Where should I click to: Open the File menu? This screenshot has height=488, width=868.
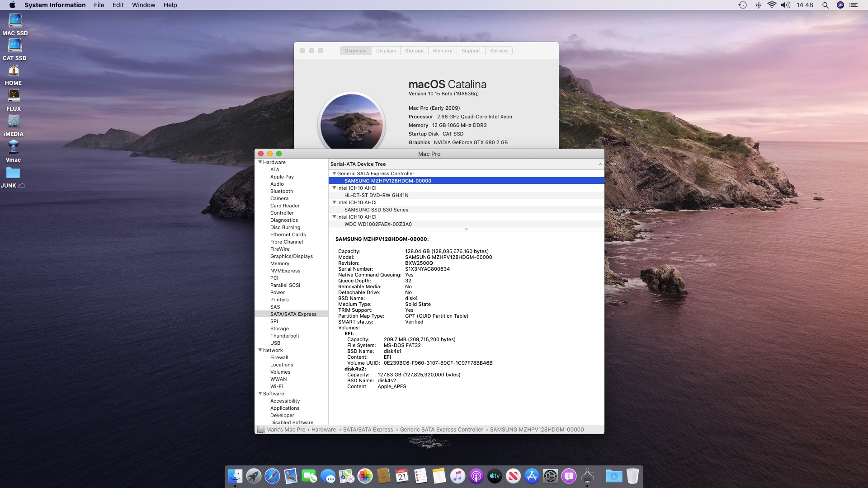(x=99, y=5)
